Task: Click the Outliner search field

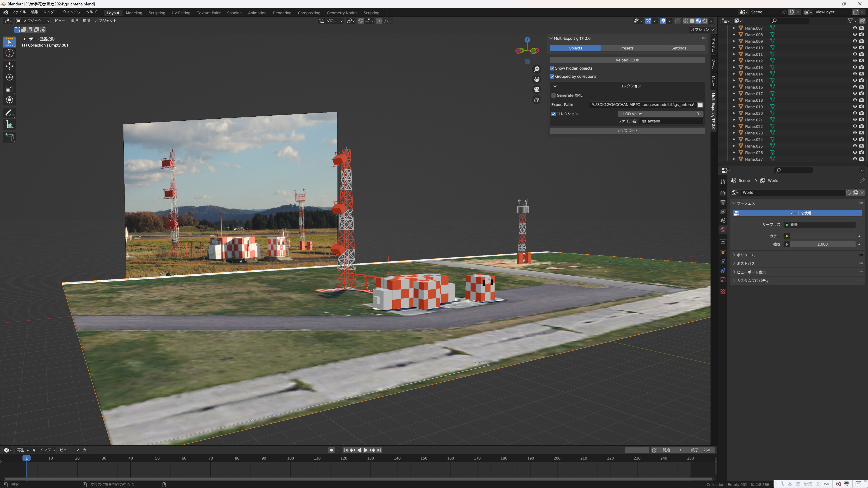Action: (x=790, y=21)
